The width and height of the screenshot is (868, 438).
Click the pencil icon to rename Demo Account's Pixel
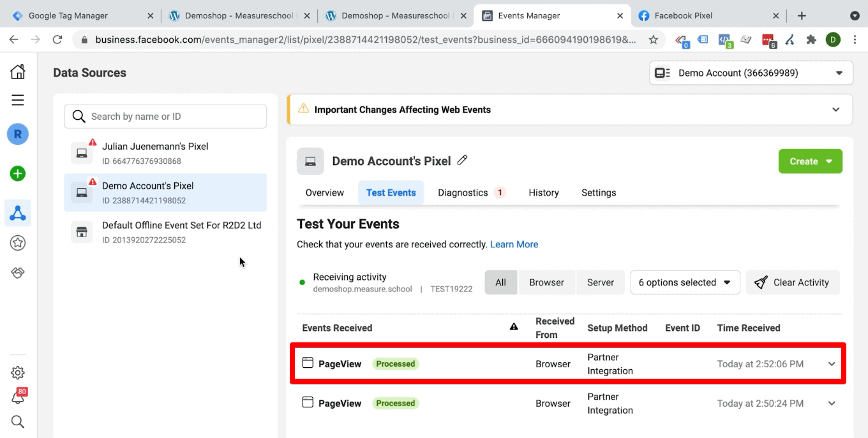click(x=462, y=160)
